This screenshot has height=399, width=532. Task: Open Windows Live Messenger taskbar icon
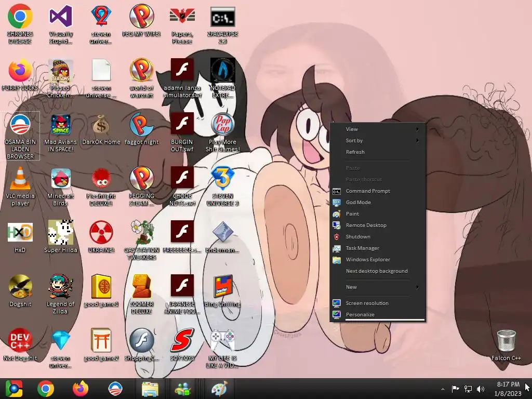coord(183,389)
